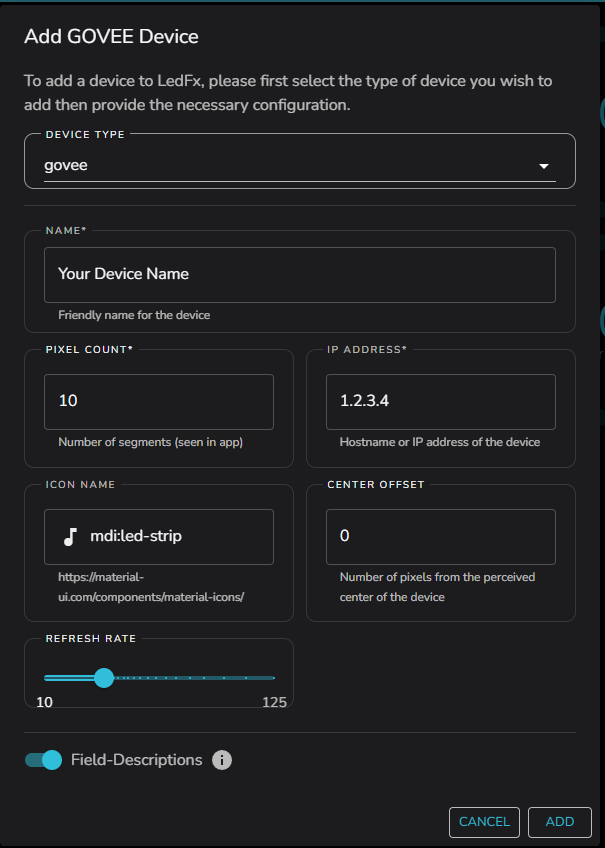Click the Name input field
Screen dimensions: 605x848
pos(300,275)
